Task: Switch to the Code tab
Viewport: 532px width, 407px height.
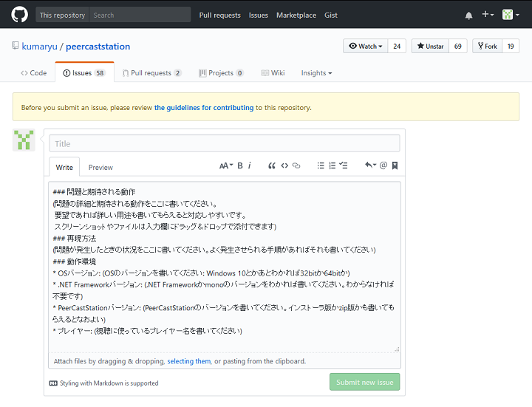Action: coord(33,73)
